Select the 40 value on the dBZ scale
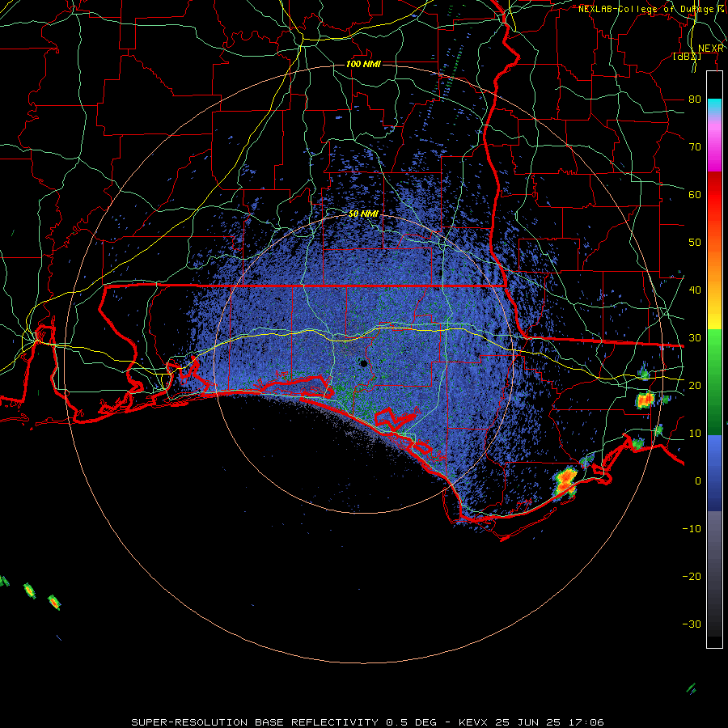Screen dimensions: 728x728 tap(695, 290)
